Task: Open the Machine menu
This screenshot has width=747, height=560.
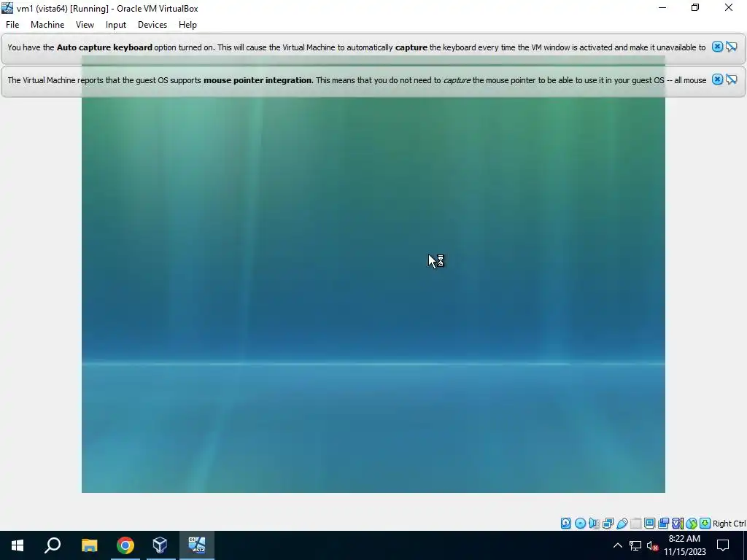Action: click(x=47, y=25)
